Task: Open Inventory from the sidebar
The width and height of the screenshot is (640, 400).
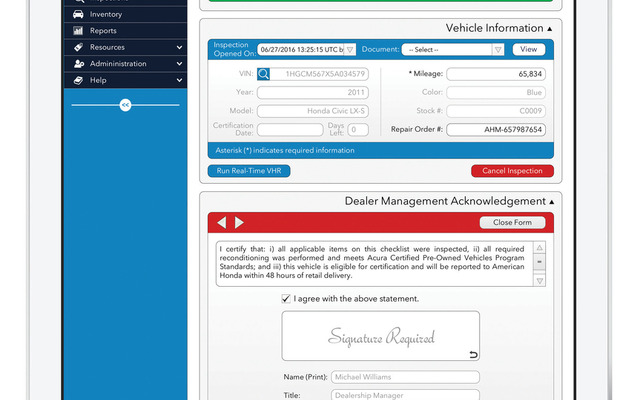Action: (x=125, y=14)
